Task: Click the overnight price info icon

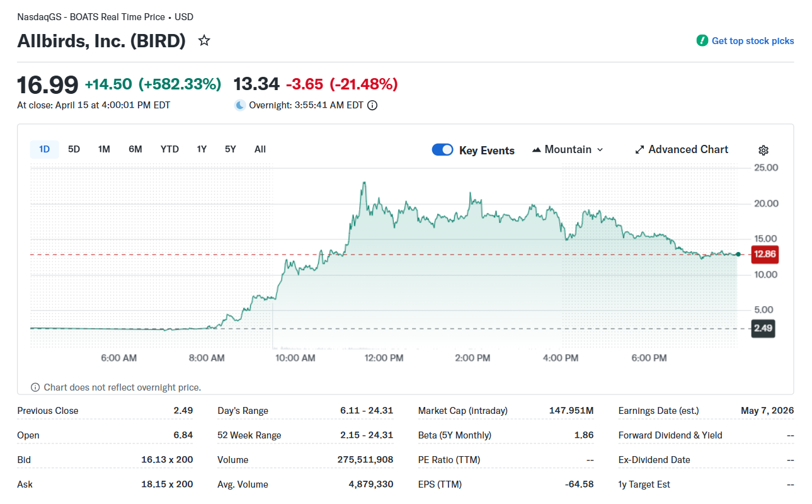Action: (372, 105)
